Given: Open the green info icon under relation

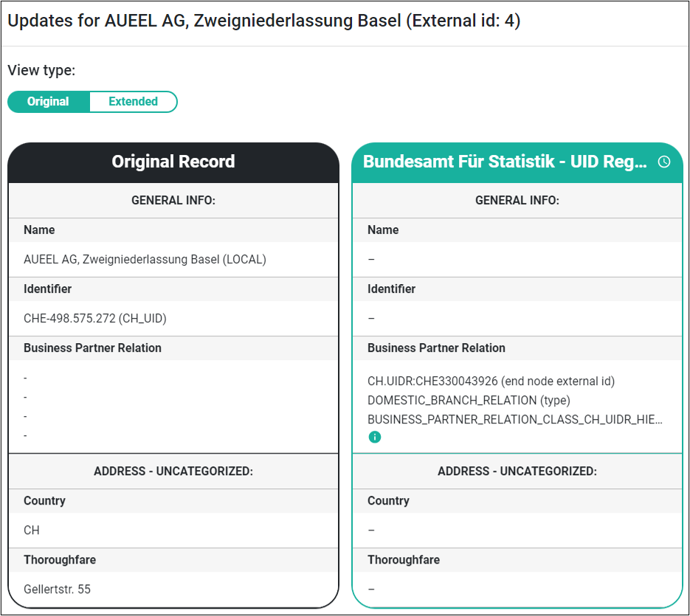Looking at the screenshot, I should click(374, 437).
